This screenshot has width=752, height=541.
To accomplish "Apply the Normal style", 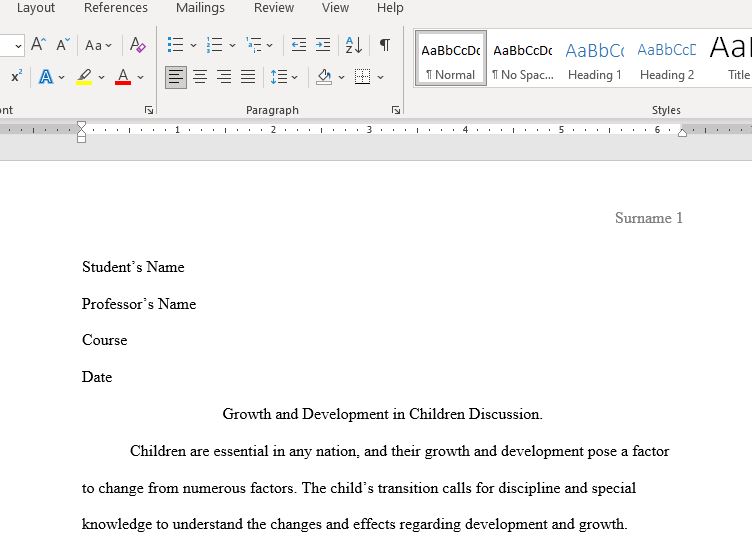I will (x=451, y=59).
